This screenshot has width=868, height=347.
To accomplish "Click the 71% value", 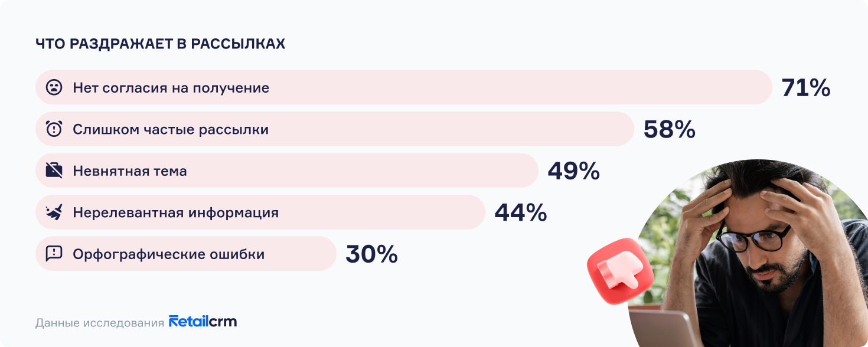I will 805,88.
